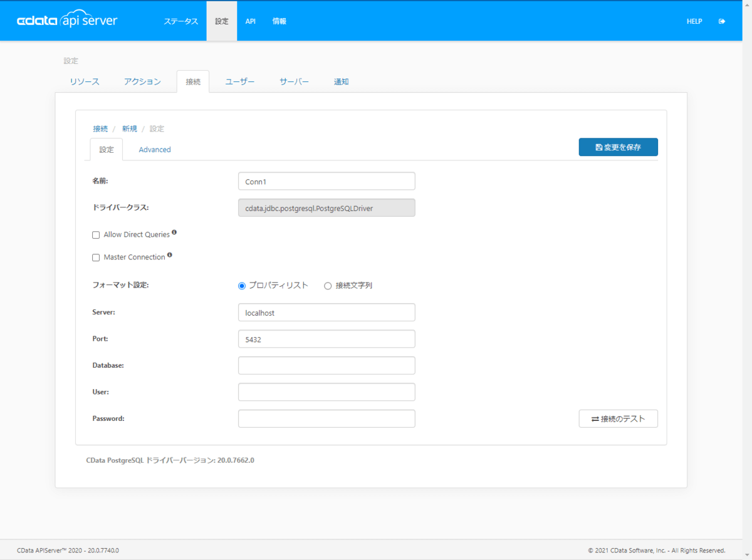Click the CData API Server logo
The width and height of the screenshot is (752, 560).
point(67,21)
